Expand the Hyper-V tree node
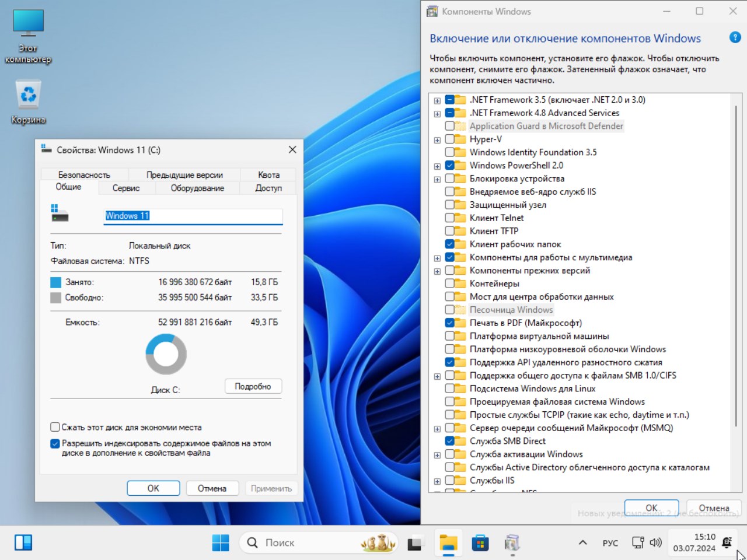Image resolution: width=747 pixels, height=560 pixels. click(437, 140)
